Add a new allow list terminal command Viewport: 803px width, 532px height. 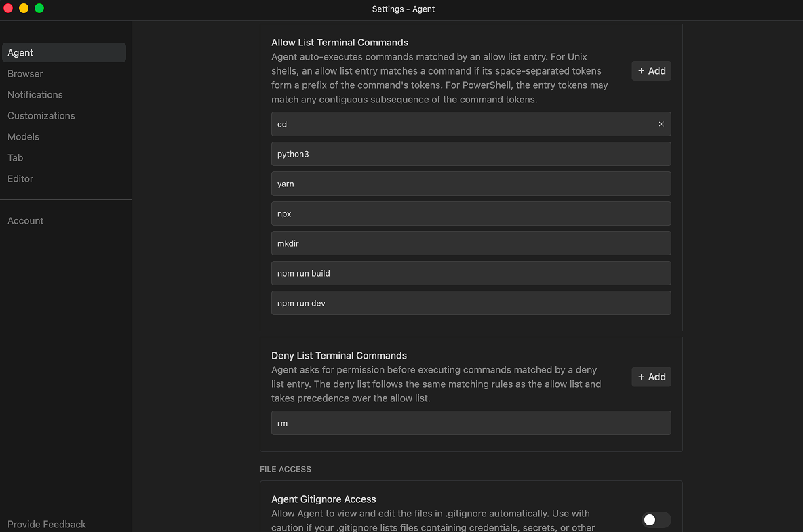pyautogui.click(x=651, y=71)
